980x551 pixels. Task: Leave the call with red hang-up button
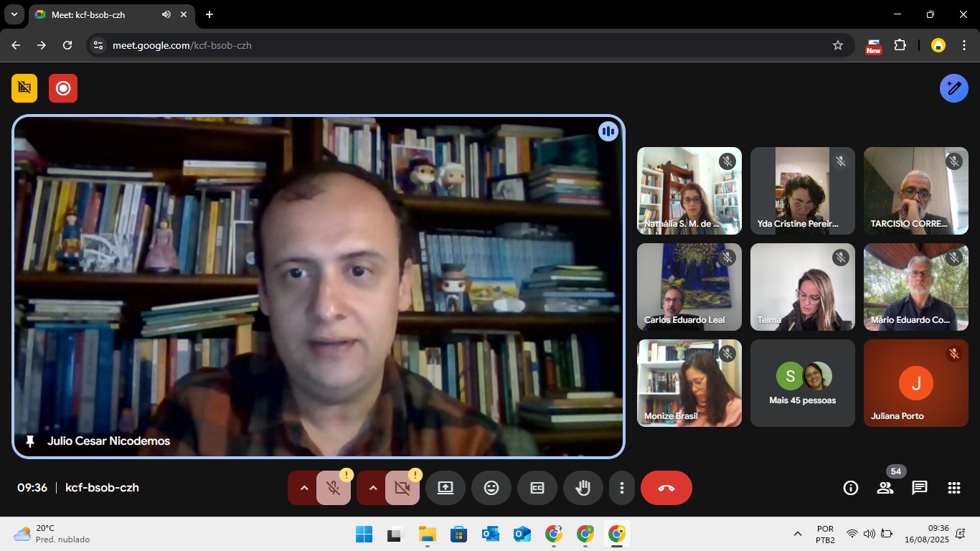pyautogui.click(x=666, y=488)
